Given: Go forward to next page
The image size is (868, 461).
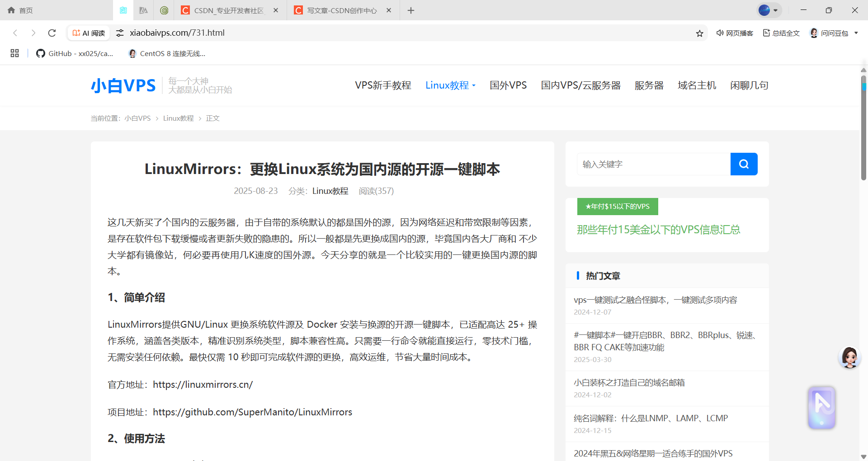Looking at the screenshot, I should [x=33, y=33].
